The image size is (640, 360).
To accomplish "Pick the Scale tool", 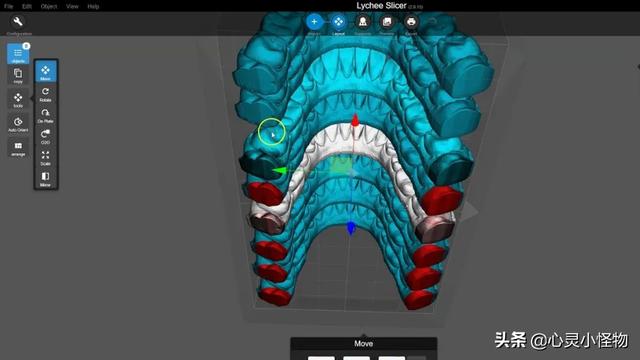I will pyautogui.click(x=45, y=158).
